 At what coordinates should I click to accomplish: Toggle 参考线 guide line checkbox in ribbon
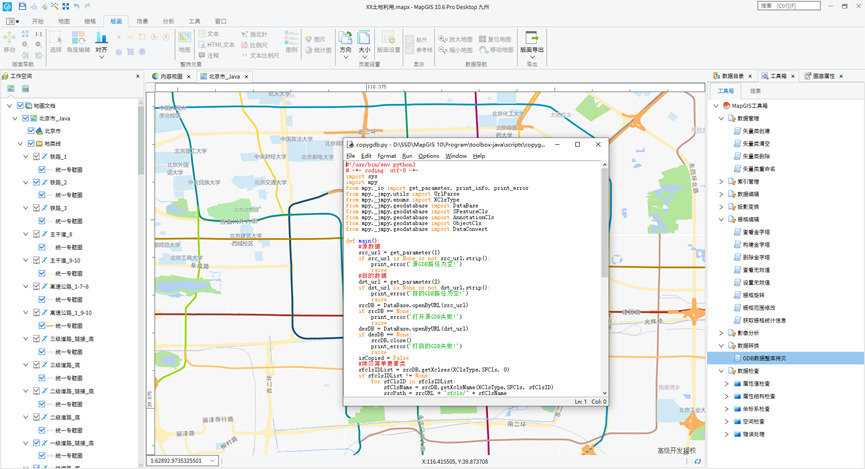(409, 50)
